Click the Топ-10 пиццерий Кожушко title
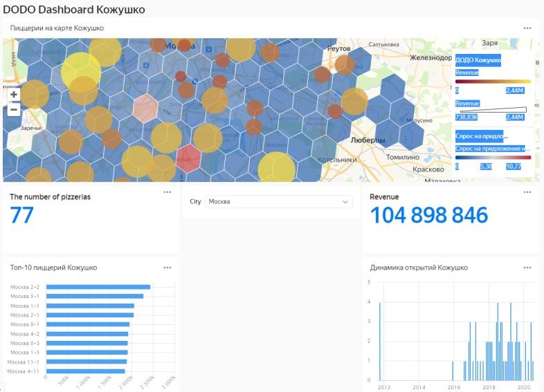The height and width of the screenshot is (392, 544). point(53,268)
